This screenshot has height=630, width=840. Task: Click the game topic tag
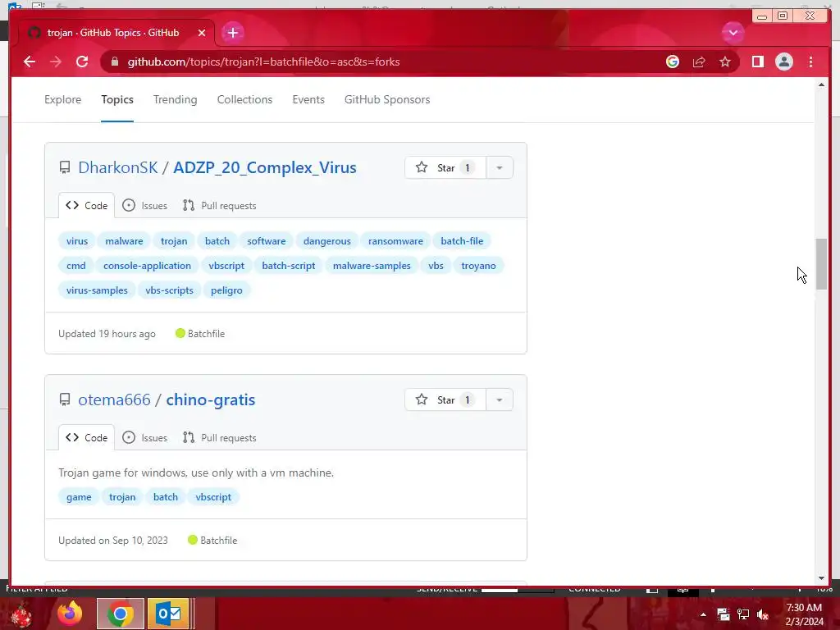[79, 497]
